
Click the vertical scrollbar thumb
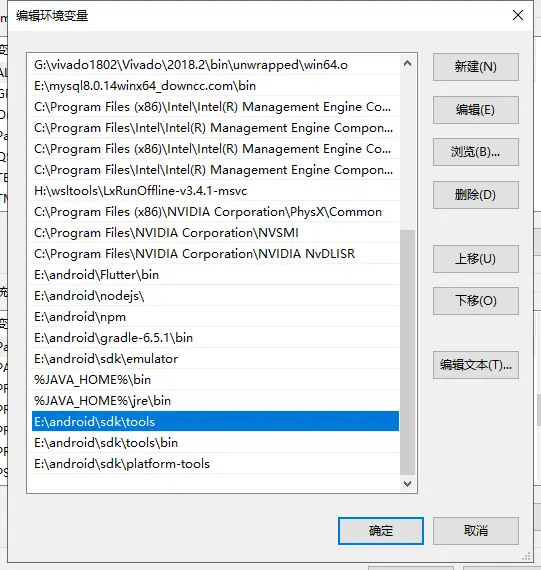tap(408, 352)
